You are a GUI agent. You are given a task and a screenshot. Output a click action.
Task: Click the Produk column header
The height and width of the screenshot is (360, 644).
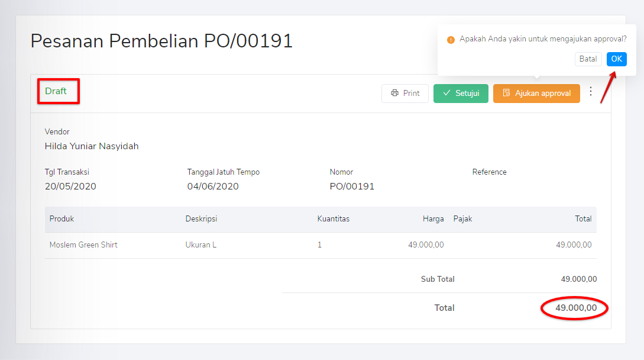[62, 218]
